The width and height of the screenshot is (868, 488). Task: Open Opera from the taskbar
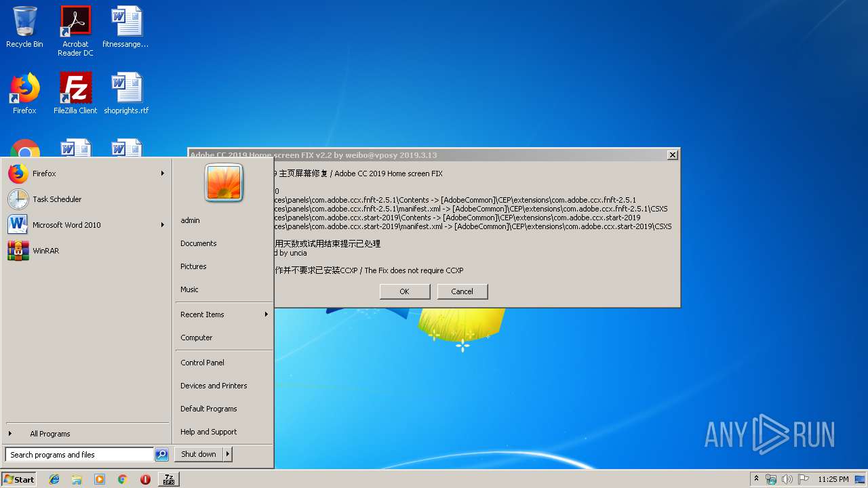[145, 479]
